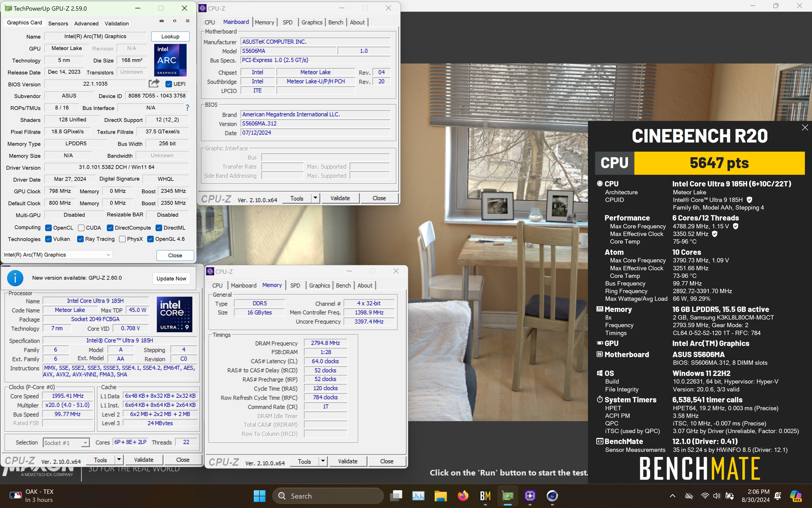Toggle the Ray Tracing checkbox
The height and width of the screenshot is (508, 812).
point(80,239)
